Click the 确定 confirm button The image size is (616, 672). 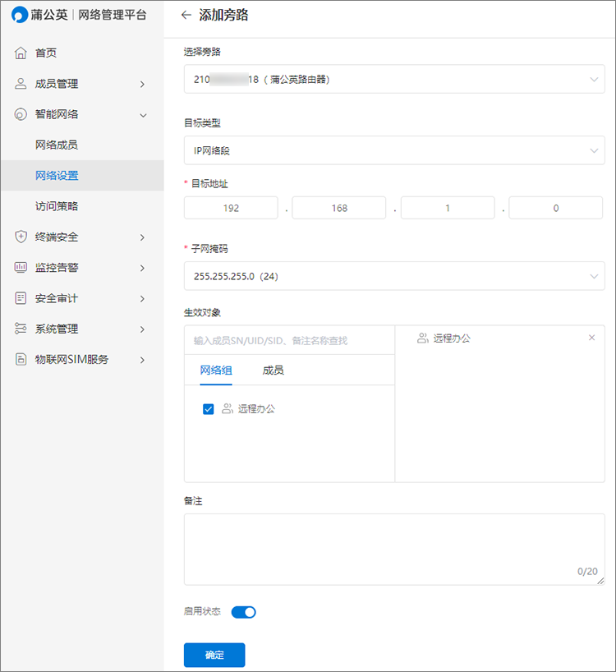click(214, 655)
